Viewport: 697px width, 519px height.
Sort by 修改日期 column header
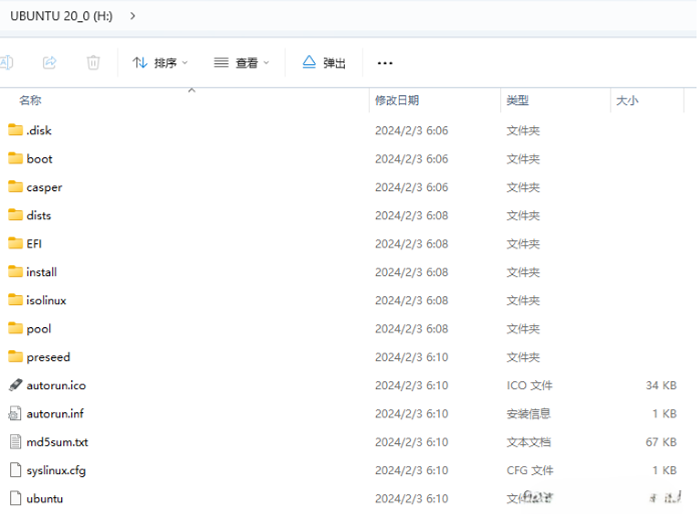[397, 100]
